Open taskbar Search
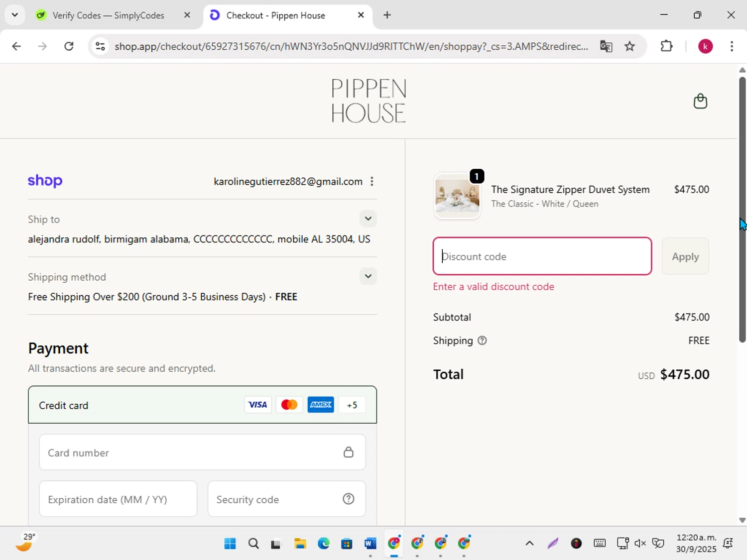 253,543
